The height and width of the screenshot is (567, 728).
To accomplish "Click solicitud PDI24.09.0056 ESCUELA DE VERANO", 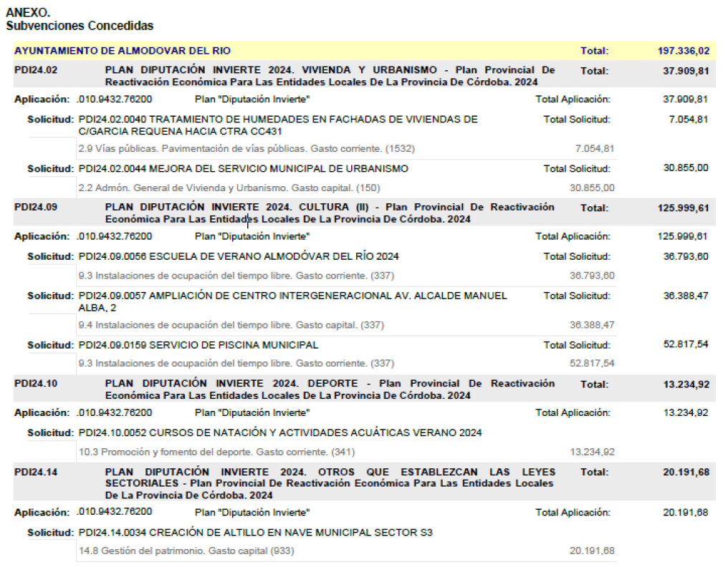I will coord(239,256).
